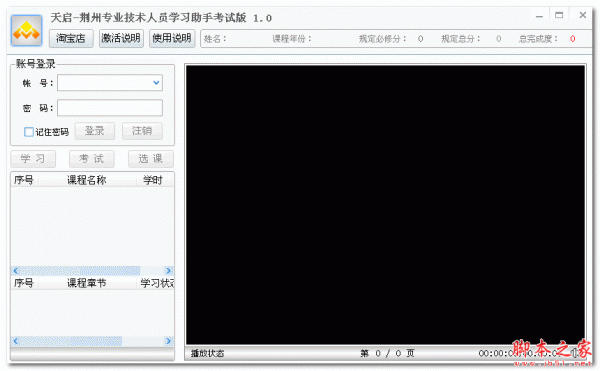The image size is (600, 371).
Task: Select the 序号 column header in course list
Action: 24,180
